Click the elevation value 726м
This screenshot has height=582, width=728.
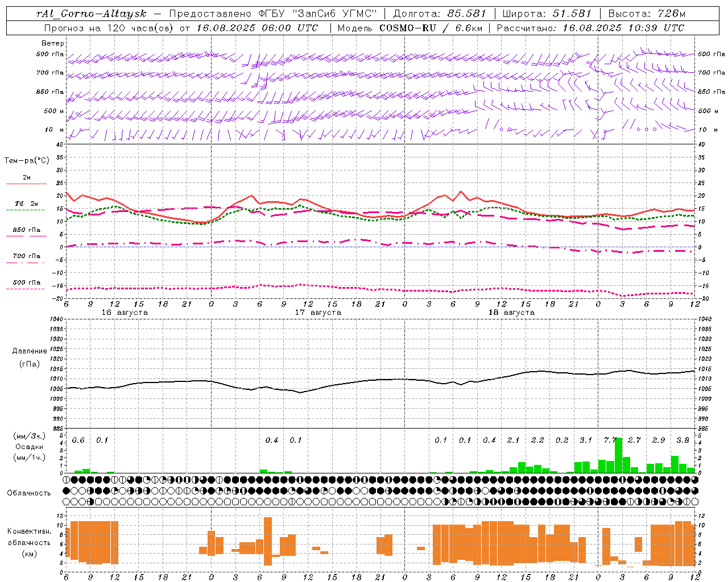[x=671, y=14]
